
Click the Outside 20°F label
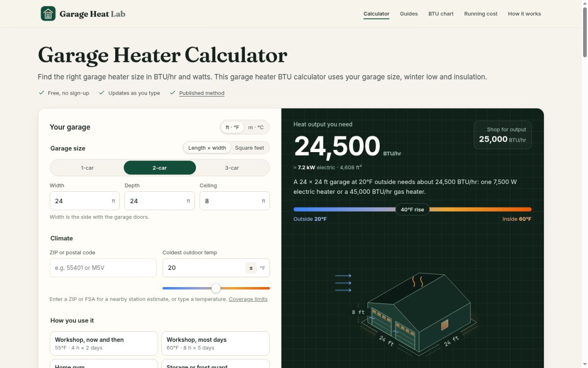tap(310, 219)
